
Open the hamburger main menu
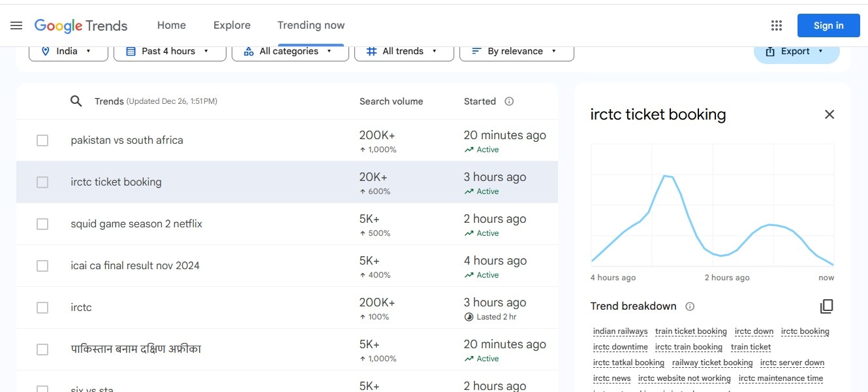[16, 25]
